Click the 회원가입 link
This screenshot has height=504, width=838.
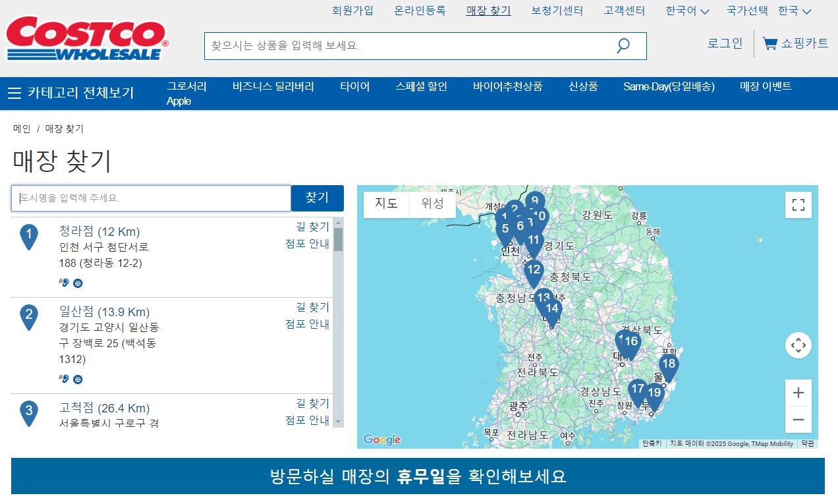click(x=352, y=11)
